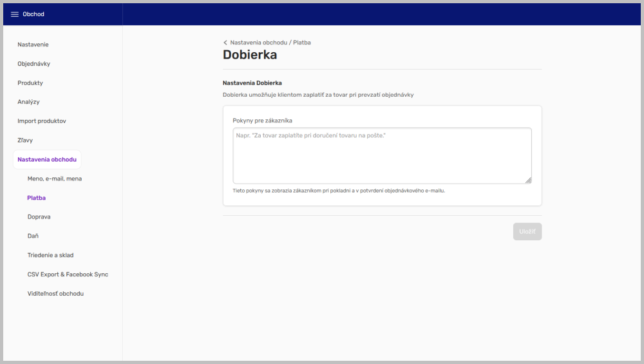Image resolution: width=644 pixels, height=364 pixels.
Task: Focus the Pokyny pre zákazníka textarea
Action: [x=382, y=156]
